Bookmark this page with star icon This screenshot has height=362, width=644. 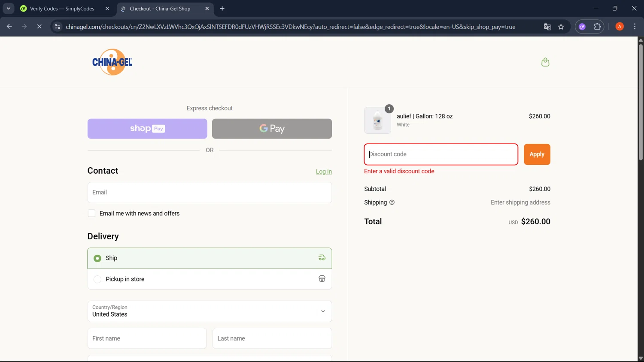pyautogui.click(x=561, y=27)
